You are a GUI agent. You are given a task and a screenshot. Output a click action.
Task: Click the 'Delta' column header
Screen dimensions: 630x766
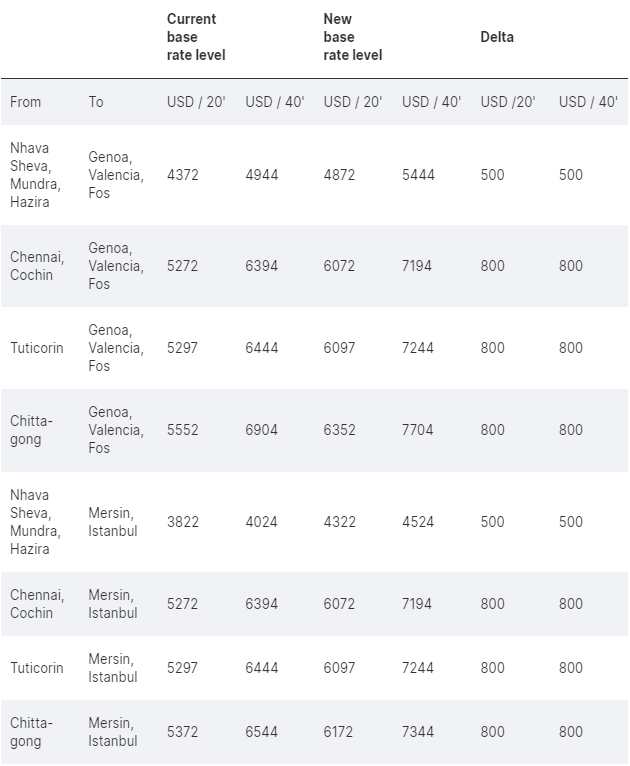[x=497, y=37]
